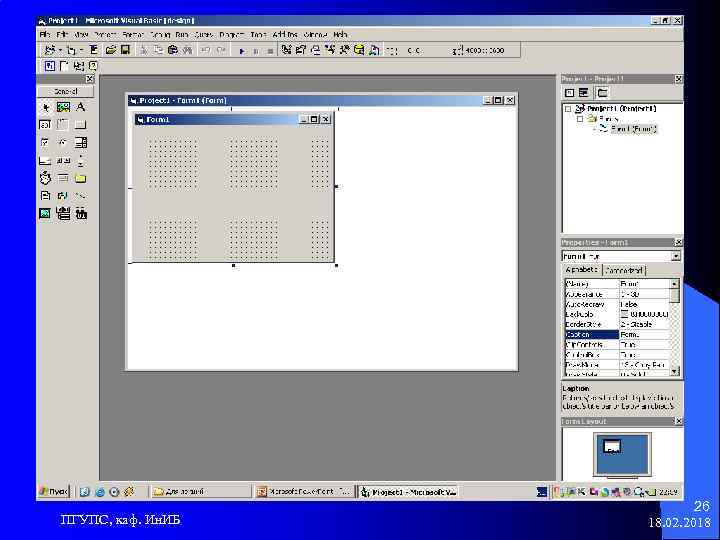Select the FileListBox control in toolbox
This screenshot has width=720, height=540.
click(x=45, y=196)
